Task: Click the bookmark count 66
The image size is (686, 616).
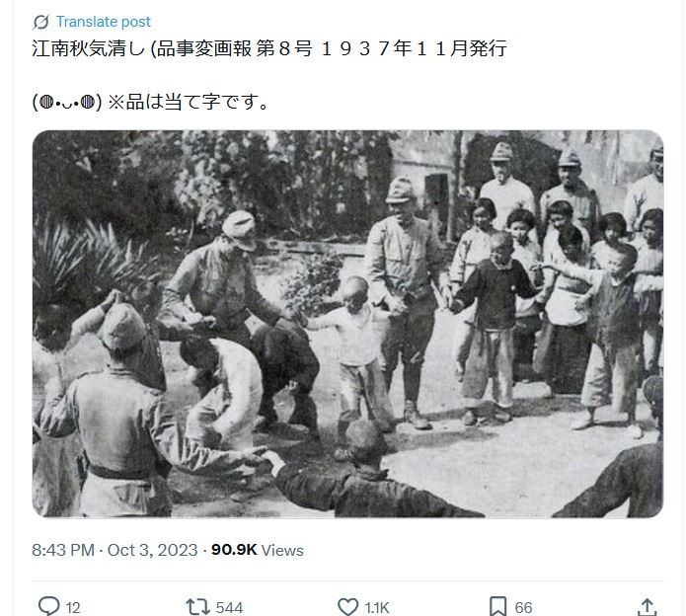Action: point(523,608)
